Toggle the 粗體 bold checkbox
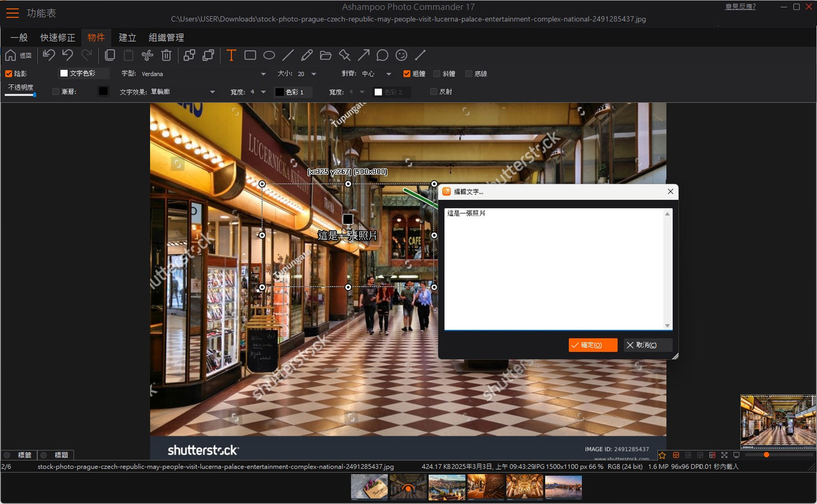Screen dimensions: 817x504 pos(407,74)
